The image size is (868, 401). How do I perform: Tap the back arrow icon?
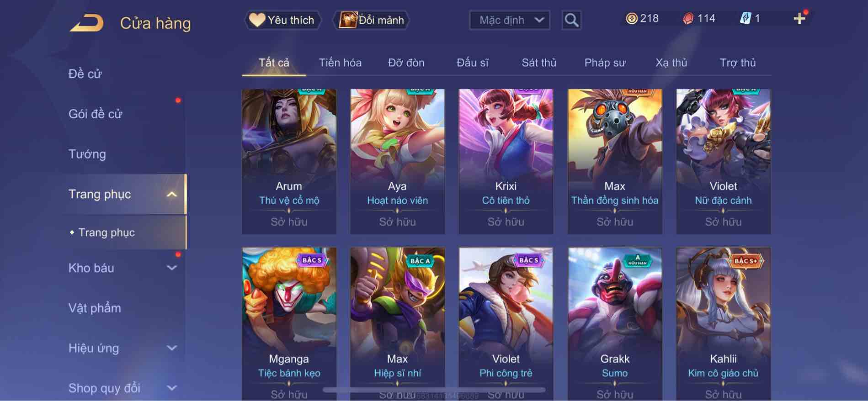point(86,23)
